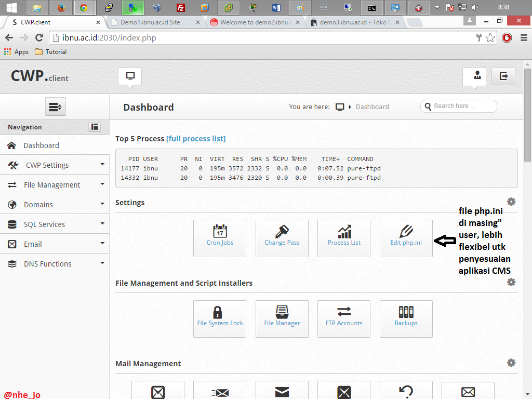The image size is (532, 399).
Task: Open the FTP Accounts tile
Action: point(344,319)
